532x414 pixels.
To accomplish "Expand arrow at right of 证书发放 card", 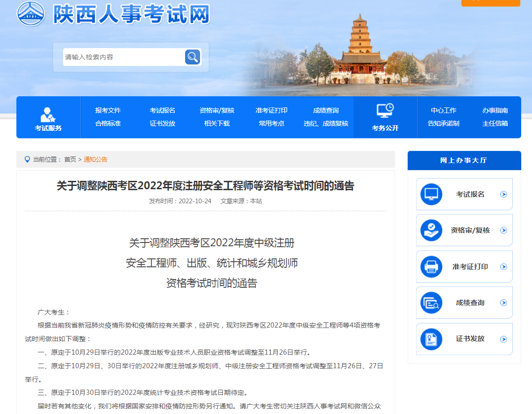I will pyautogui.click(x=503, y=339).
